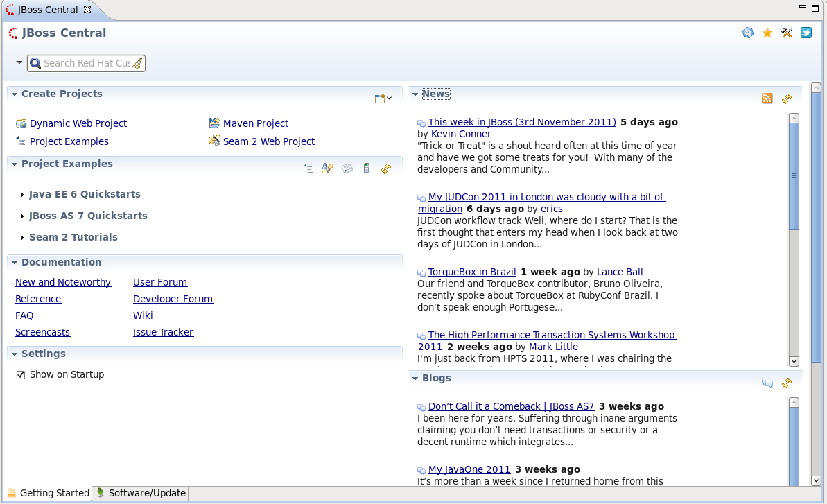Refresh the News section
This screenshot has width=827, height=504.
click(787, 98)
